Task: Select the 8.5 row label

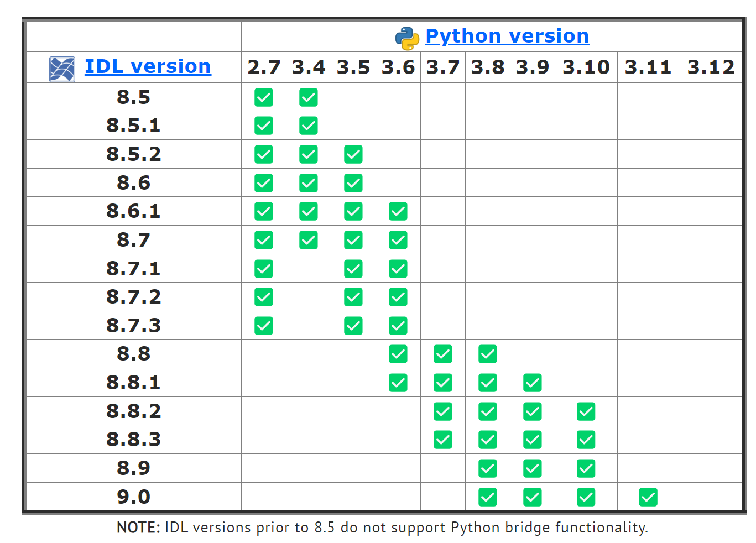Action: tap(133, 97)
